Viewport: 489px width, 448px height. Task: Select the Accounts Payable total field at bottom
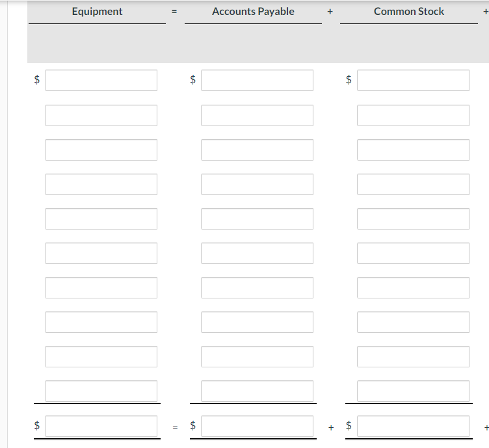pyautogui.click(x=258, y=426)
